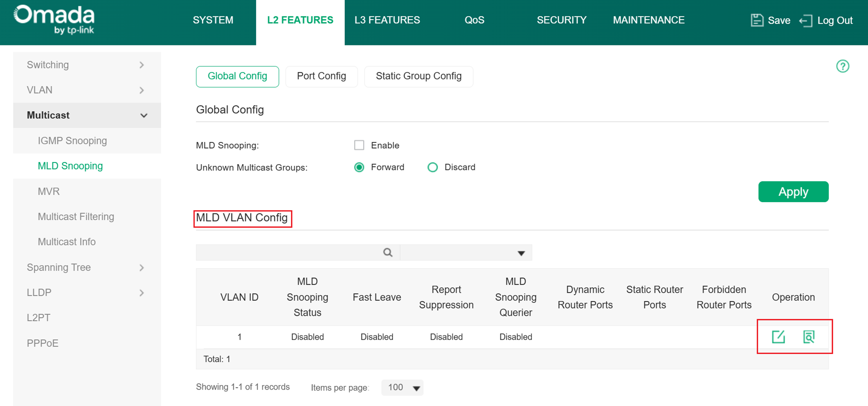Open the help question mark icon
This screenshot has height=406, width=868.
[x=842, y=66]
